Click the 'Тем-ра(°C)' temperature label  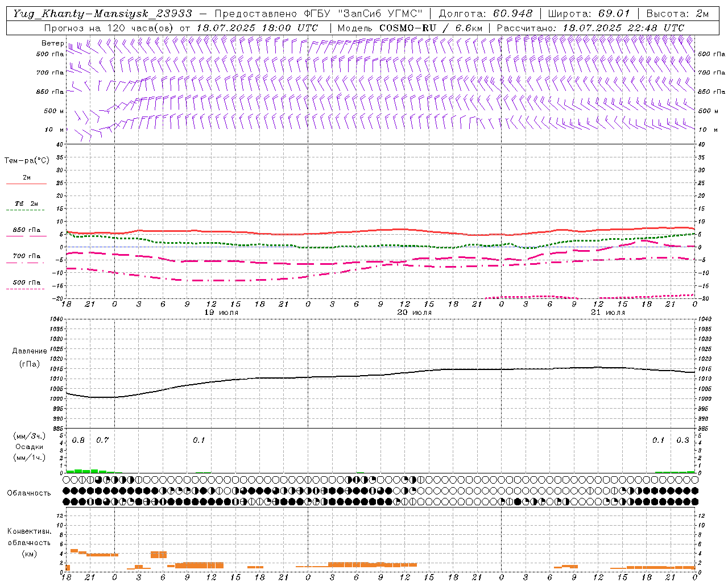(x=27, y=161)
